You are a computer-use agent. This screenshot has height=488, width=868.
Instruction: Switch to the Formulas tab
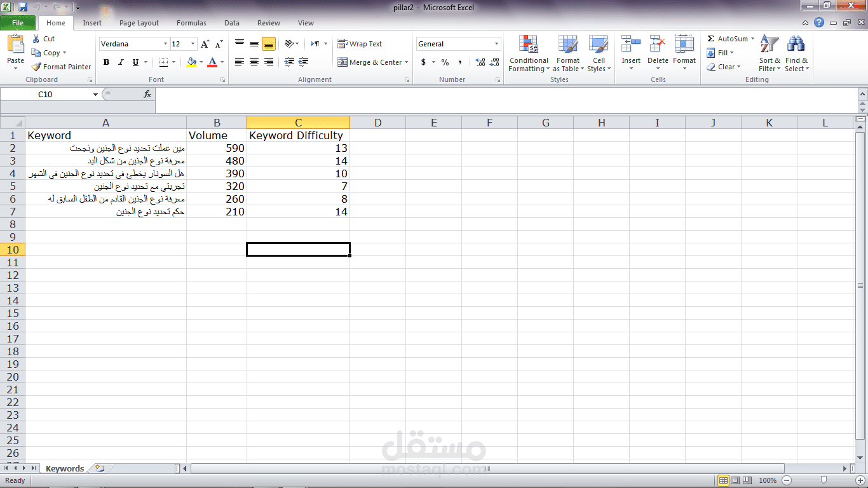pos(191,23)
